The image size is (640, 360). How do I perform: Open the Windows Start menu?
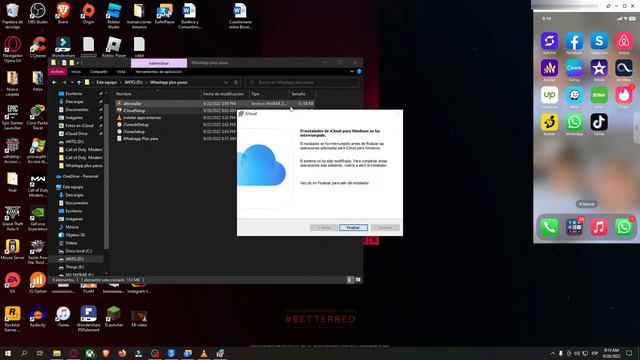tap(8, 353)
